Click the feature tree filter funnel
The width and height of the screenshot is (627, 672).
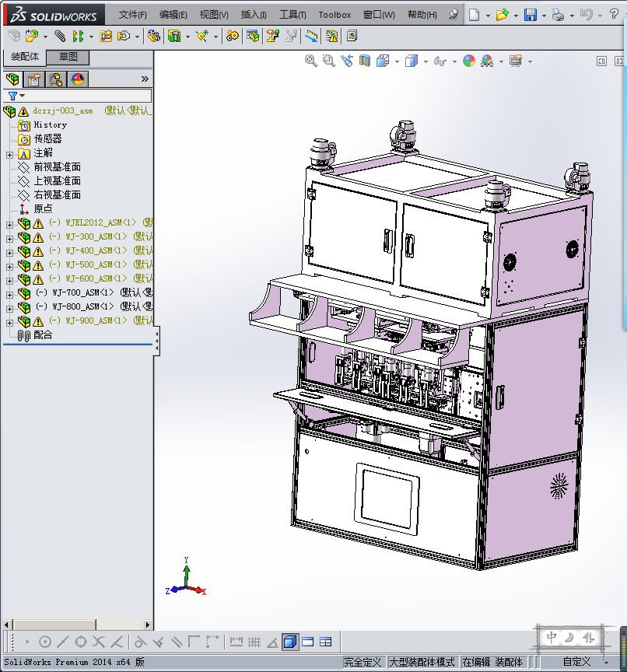[x=13, y=96]
